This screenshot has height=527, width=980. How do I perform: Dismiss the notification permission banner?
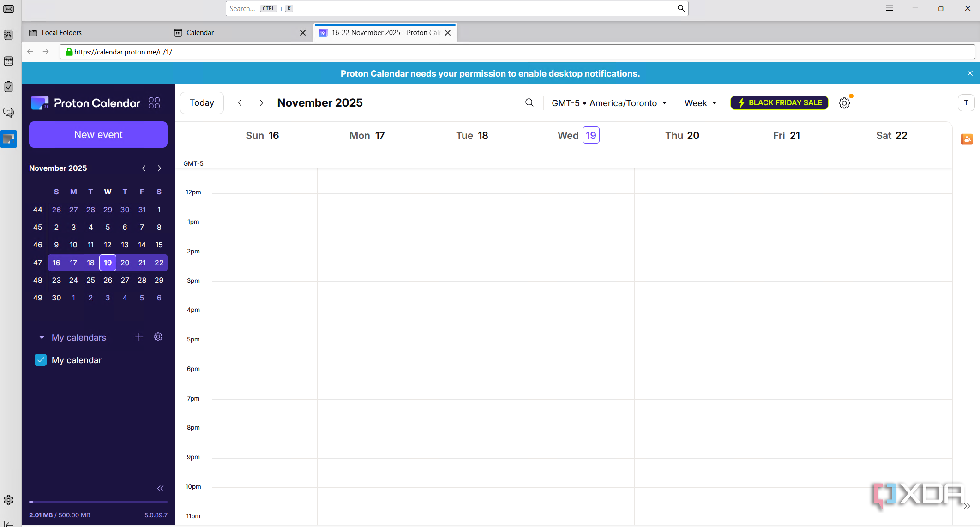pos(970,73)
